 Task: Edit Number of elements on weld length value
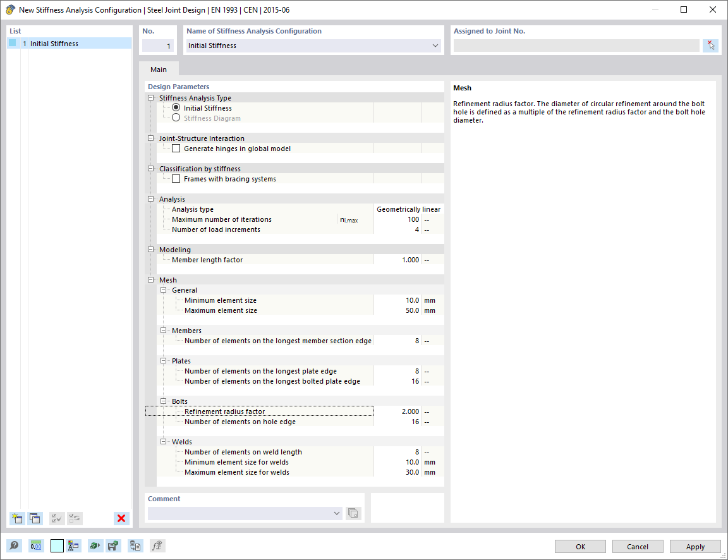(x=397, y=452)
